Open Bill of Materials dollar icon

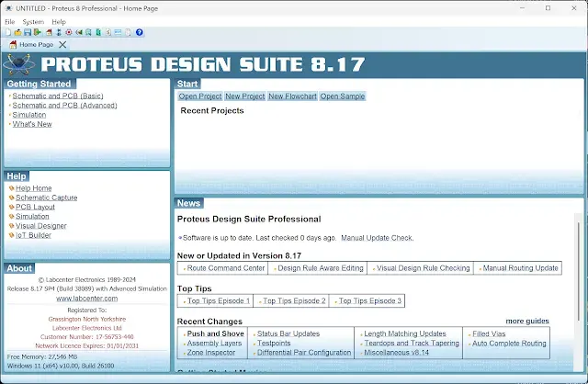tap(108, 32)
